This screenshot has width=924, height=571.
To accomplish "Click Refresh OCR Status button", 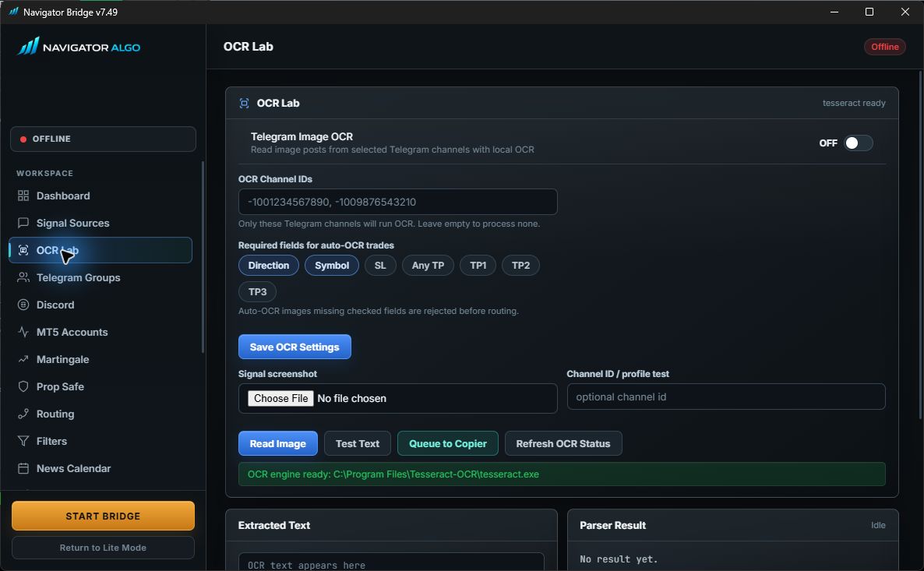I will (563, 443).
